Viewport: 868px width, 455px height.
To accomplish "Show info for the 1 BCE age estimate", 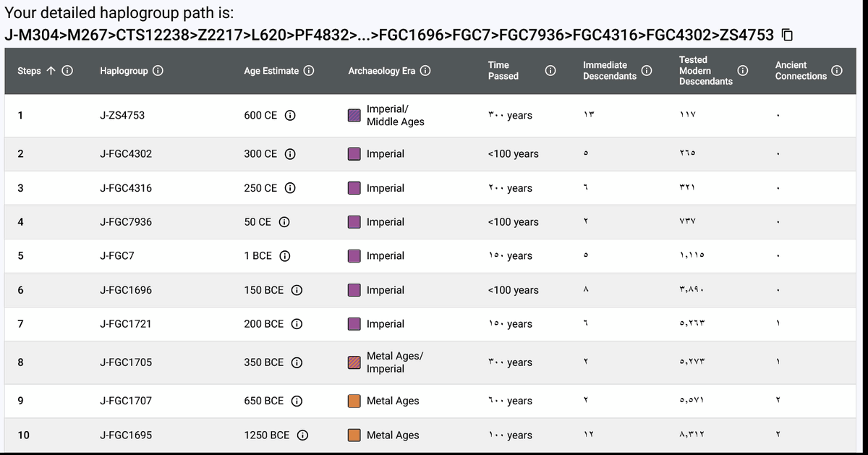I will point(285,256).
